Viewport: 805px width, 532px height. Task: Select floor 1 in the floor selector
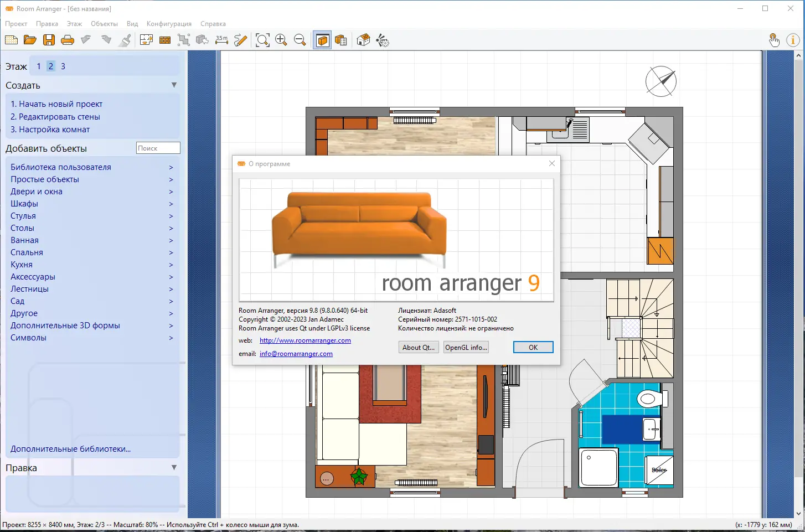[x=39, y=66]
